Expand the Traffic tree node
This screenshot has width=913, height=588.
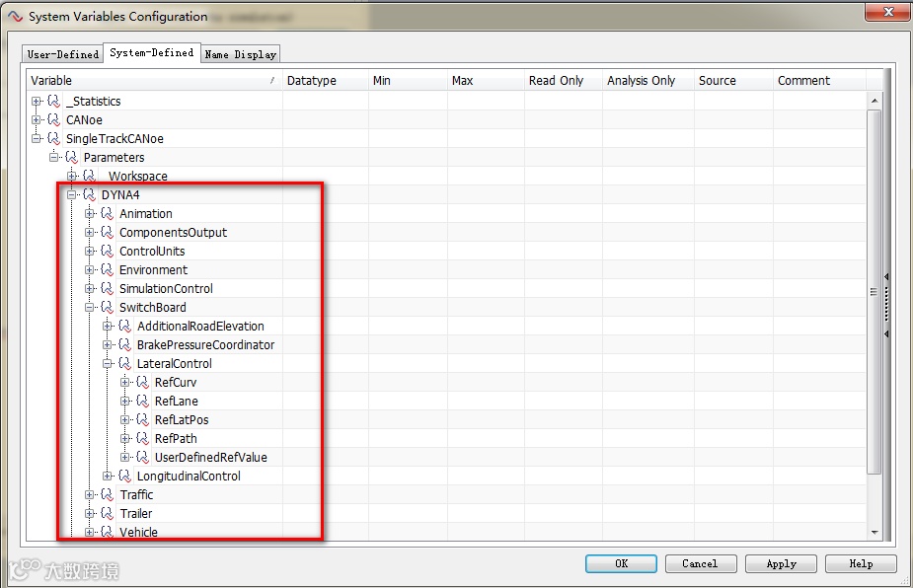tap(90, 495)
